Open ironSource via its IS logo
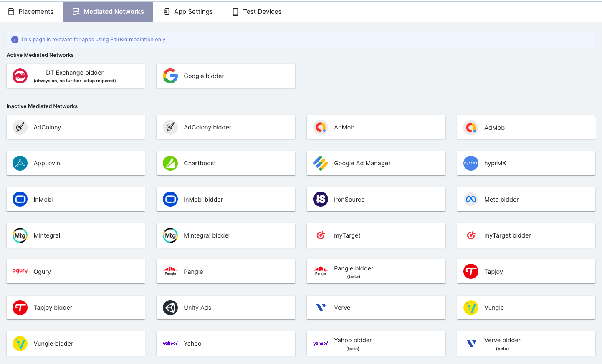This screenshot has height=364, width=602. [321, 200]
